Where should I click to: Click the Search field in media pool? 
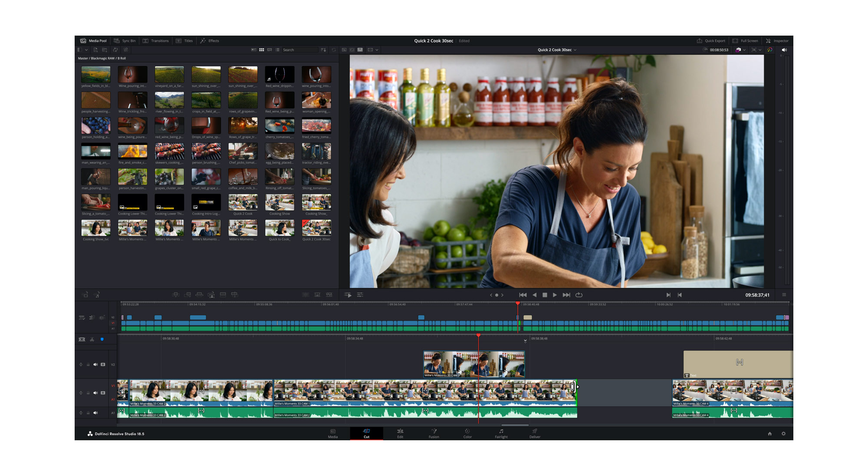point(299,50)
